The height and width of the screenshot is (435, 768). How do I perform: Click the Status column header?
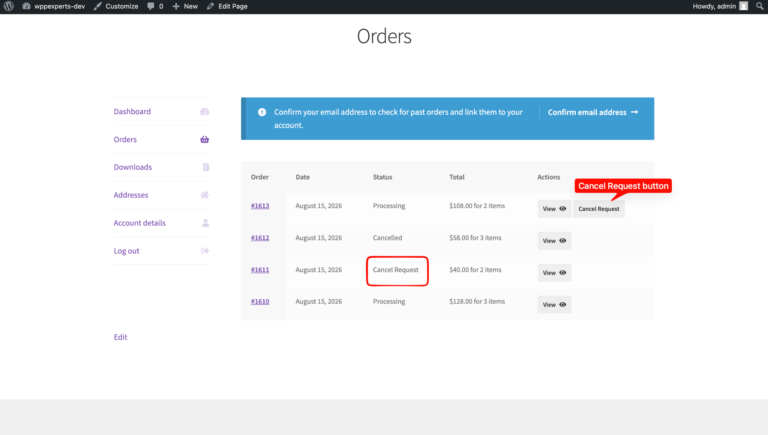pyautogui.click(x=383, y=177)
